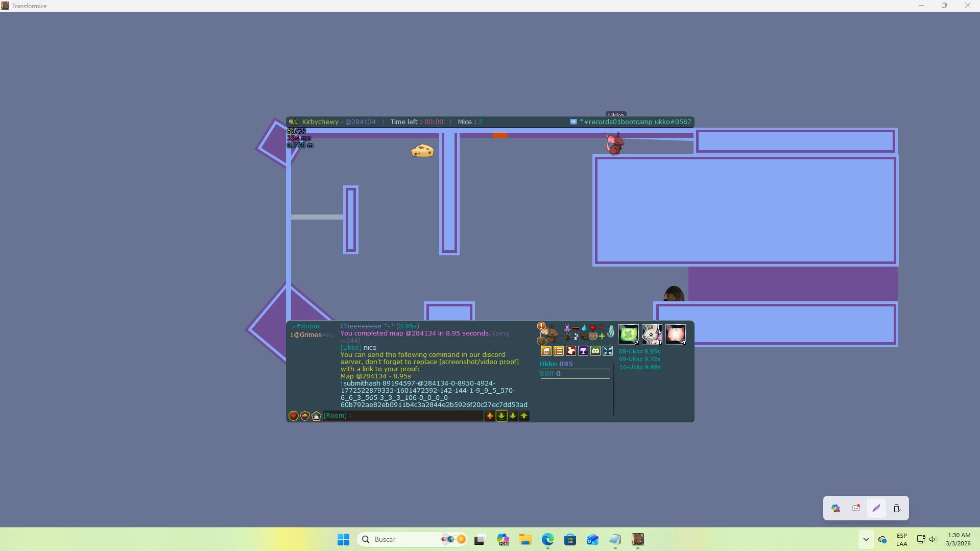
Task: Open the tilted notepad taskbar app
Action: 615,539
